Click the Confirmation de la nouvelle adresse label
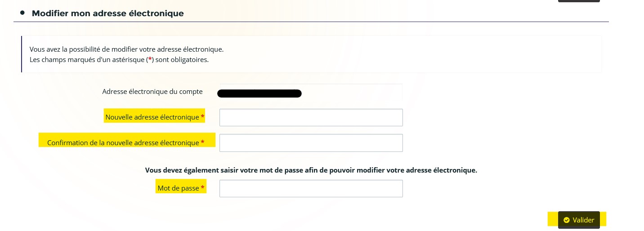The image size is (644, 231). (123, 143)
